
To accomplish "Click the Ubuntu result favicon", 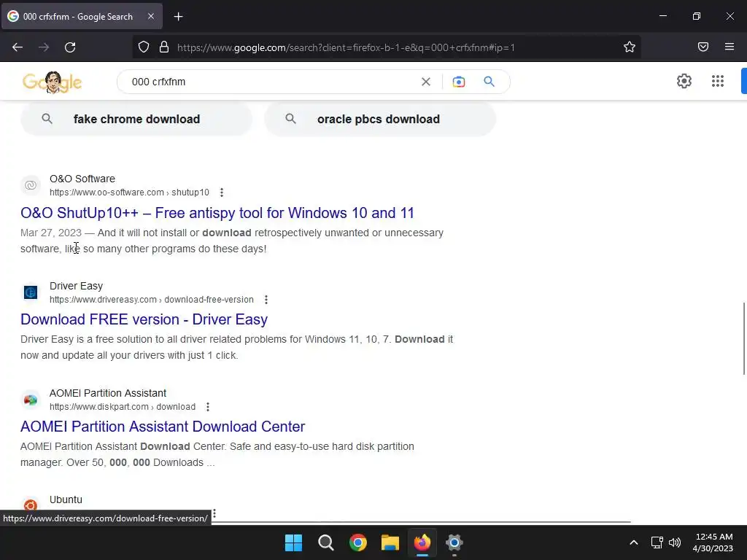I will click(31, 505).
